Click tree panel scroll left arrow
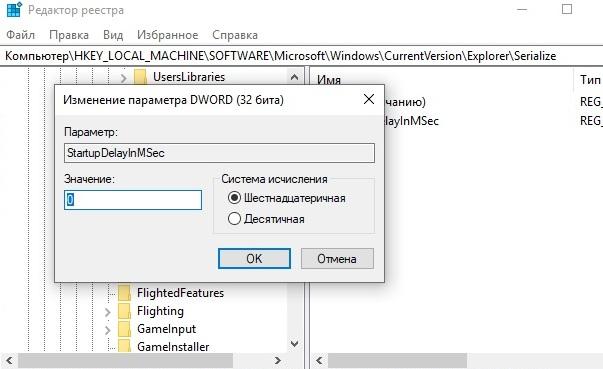Screen dimensions: 603x369 tap(9, 361)
